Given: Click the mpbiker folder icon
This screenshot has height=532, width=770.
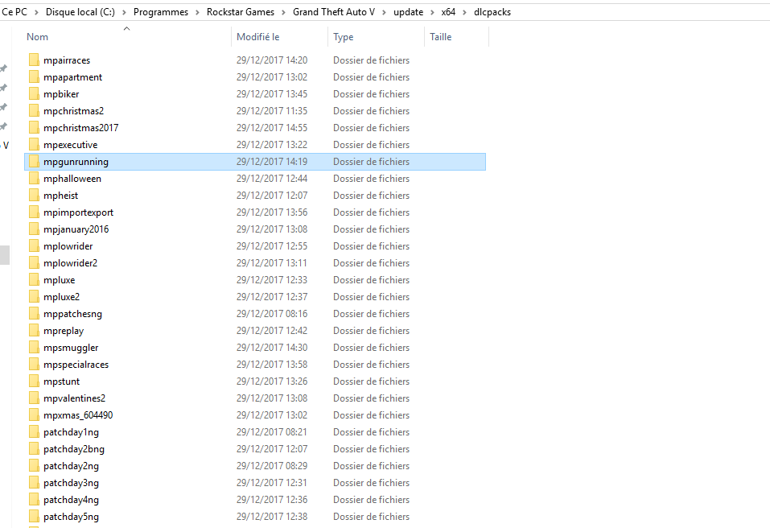Looking at the screenshot, I should pos(34,94).
